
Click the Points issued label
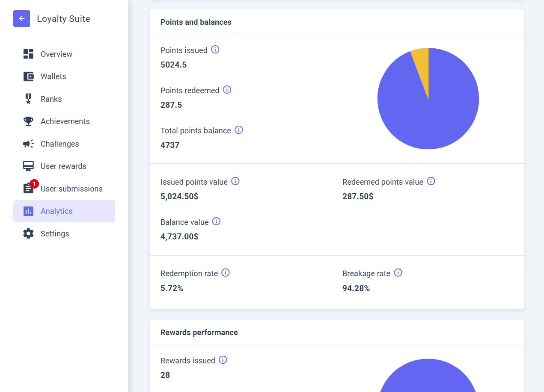coord(184,50)
